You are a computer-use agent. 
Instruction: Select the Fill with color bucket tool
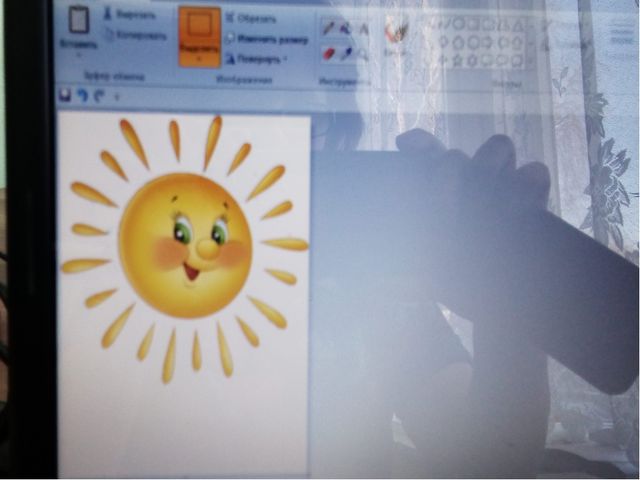click(346, 28)
